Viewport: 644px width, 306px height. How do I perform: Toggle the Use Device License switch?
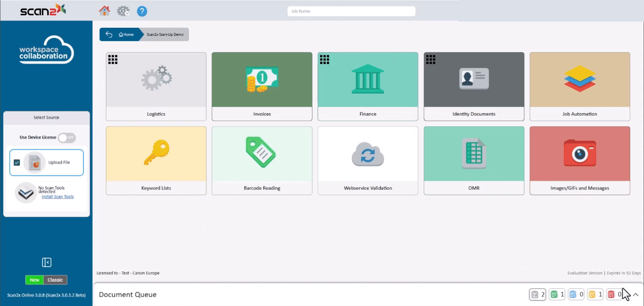(x=67, y=138)
